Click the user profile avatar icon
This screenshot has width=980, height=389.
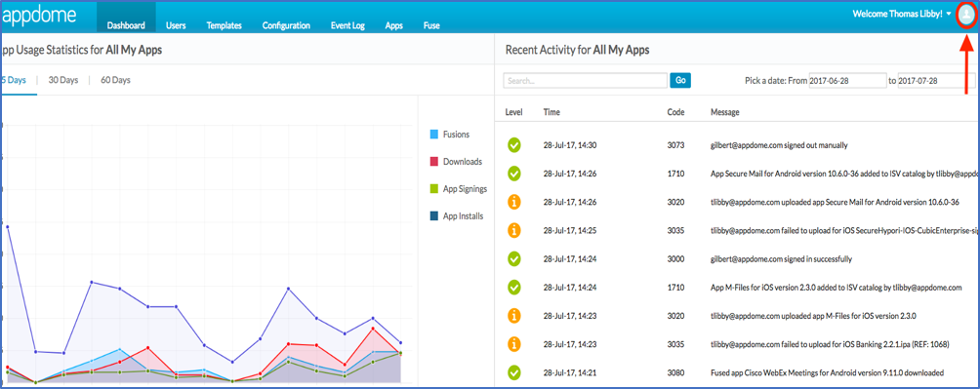[966, 15]
